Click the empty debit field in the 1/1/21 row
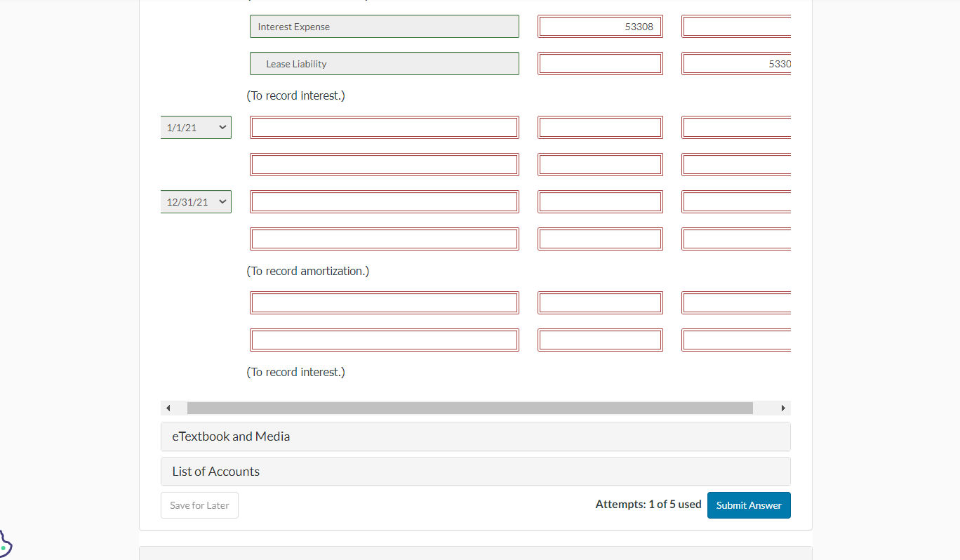960x560 pixels. 600,127
